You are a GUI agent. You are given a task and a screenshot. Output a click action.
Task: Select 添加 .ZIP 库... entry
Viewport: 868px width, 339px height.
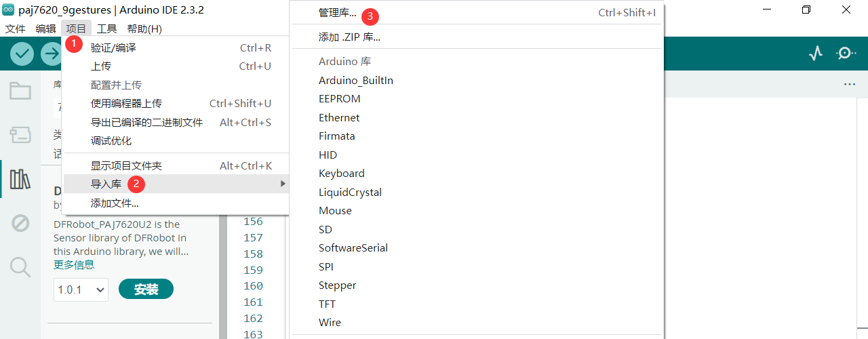pos(477,37)
